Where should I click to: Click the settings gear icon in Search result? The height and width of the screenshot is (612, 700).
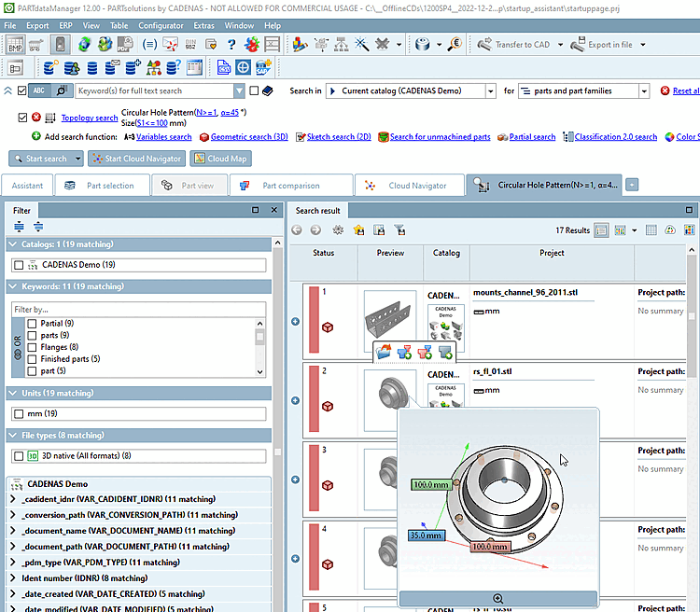point(338,229)
